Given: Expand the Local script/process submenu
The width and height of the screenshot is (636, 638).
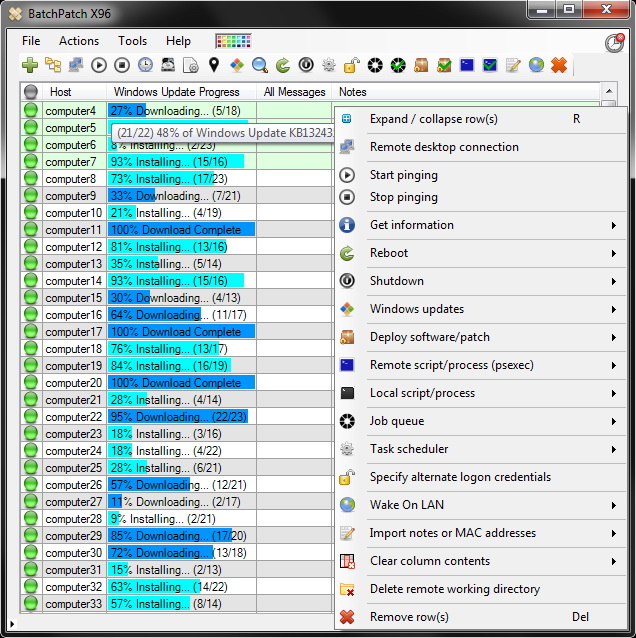Looking at the screenshot, I should (481, 393).
